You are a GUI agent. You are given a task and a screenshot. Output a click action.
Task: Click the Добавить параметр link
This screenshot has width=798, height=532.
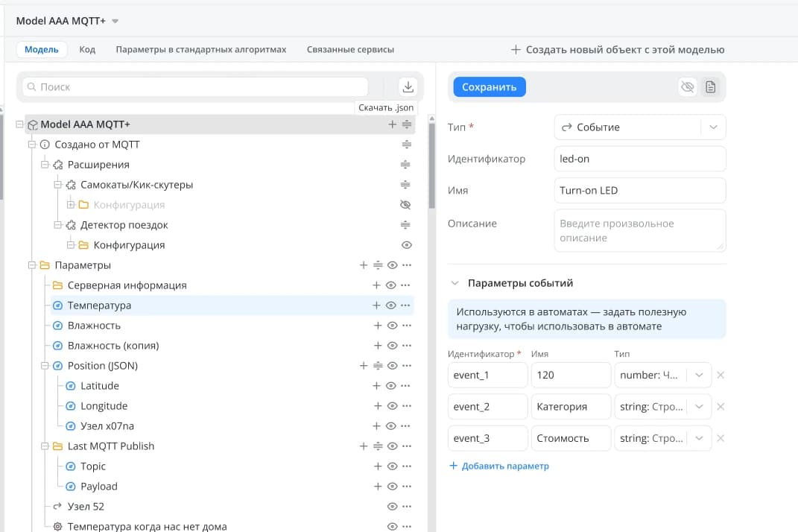[498, 466]
